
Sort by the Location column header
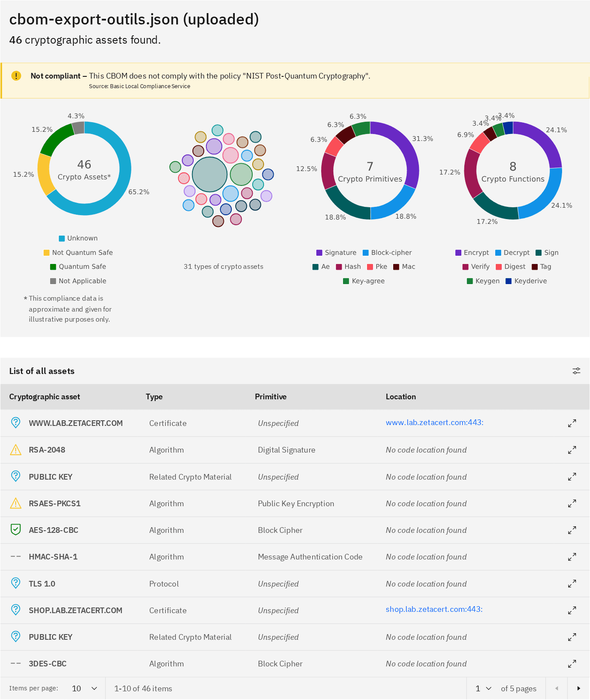(x=401, y=397)
